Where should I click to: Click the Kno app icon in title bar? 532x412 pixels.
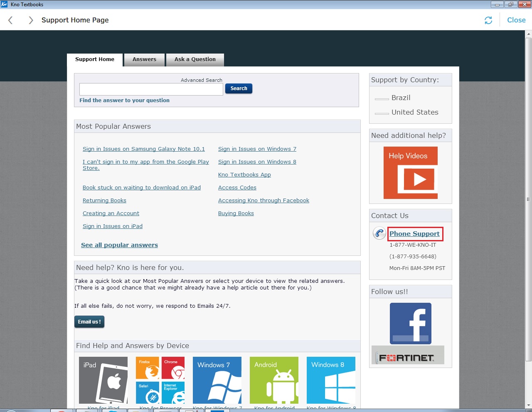[x=5, y=5]
